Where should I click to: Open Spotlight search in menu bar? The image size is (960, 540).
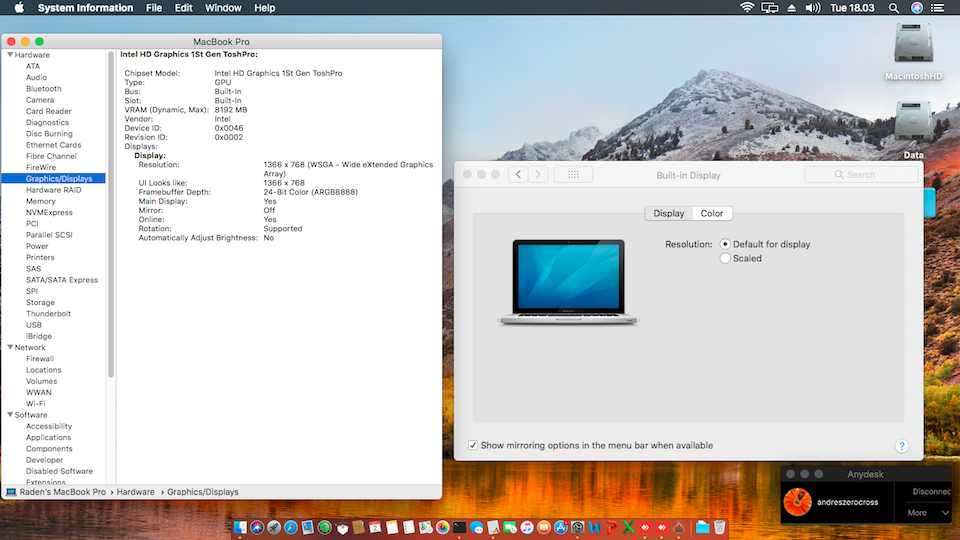[x=892, y=8]
